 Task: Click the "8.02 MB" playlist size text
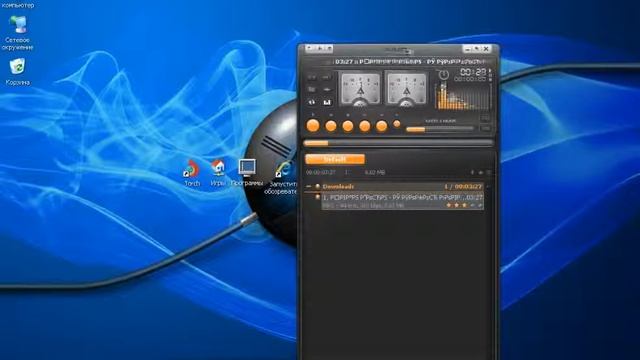click(x=375, y=173)
